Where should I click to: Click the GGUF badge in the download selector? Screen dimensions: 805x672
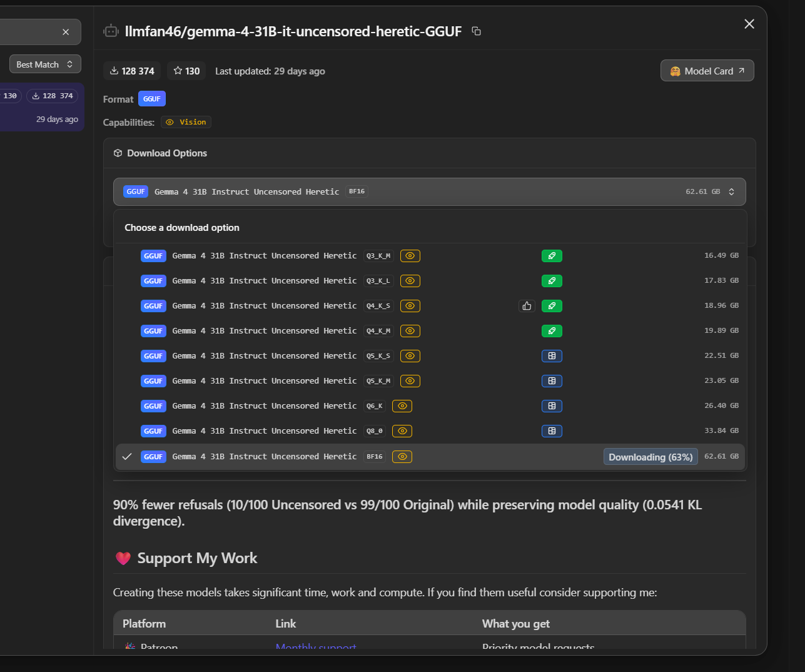tap(136, 191)
